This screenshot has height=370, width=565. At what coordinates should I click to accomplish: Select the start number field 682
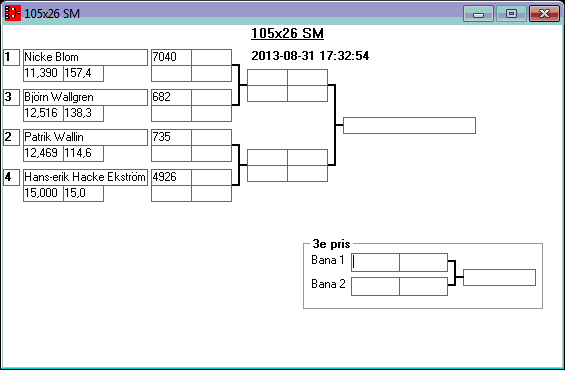click(x=171, y=97)
